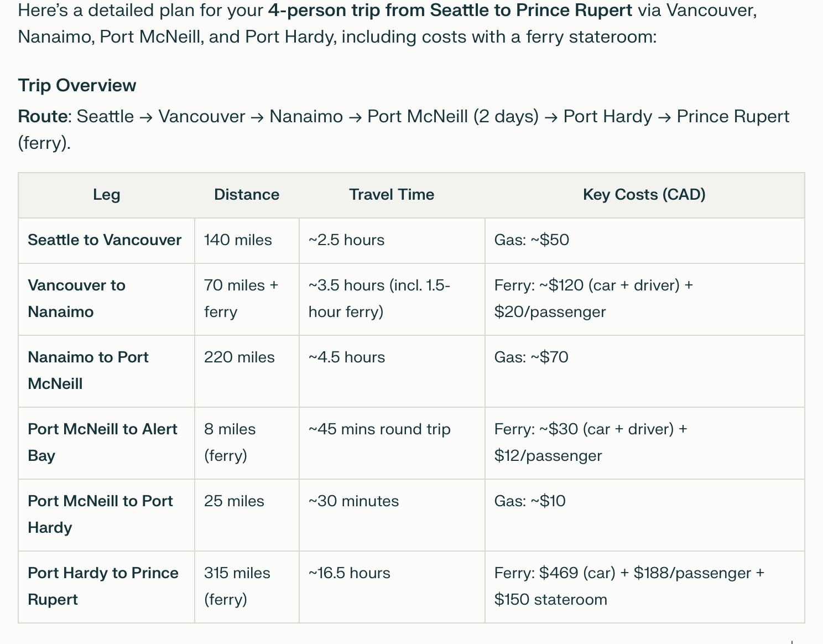
Task: Click the "Distance" column header
Action: click(x=246, y=195)
